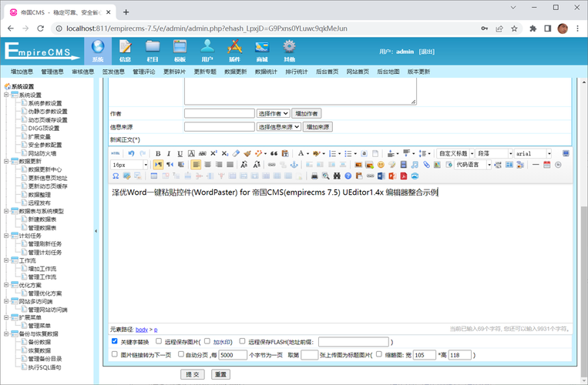Screen dimensions: 588x385
Task: Insert a map in the editor
Action: click(x=437, y=165)
